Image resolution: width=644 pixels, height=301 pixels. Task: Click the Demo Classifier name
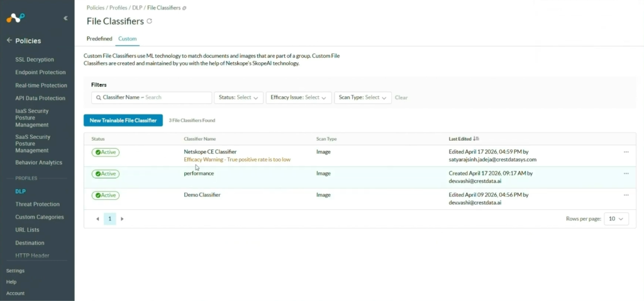point(202,195)
